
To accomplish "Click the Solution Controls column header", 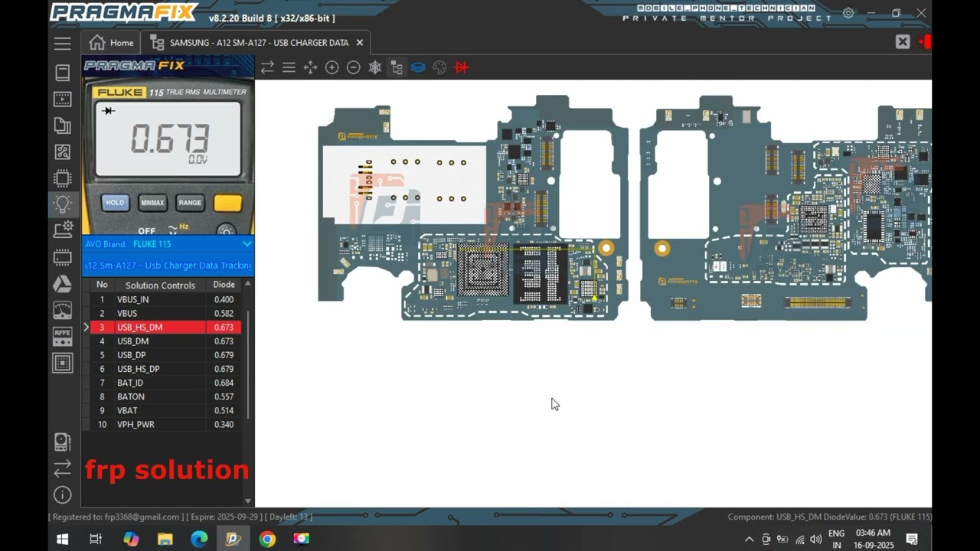I will (x=160, y=285).
